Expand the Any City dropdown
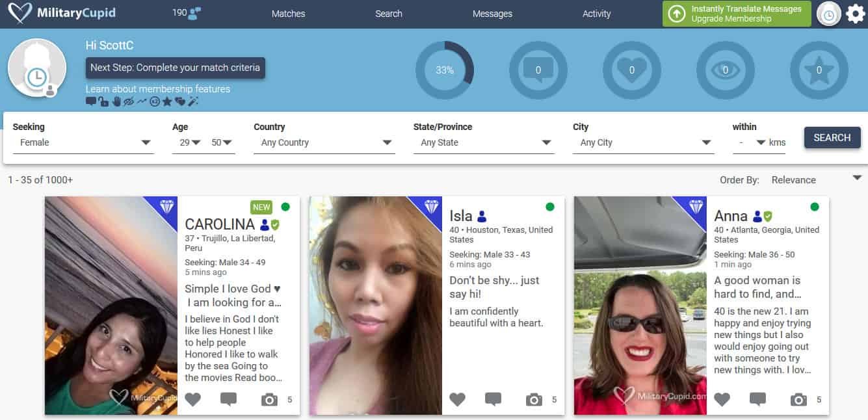The height and width of the screenshot is (420, 868). tap(644, 142)
